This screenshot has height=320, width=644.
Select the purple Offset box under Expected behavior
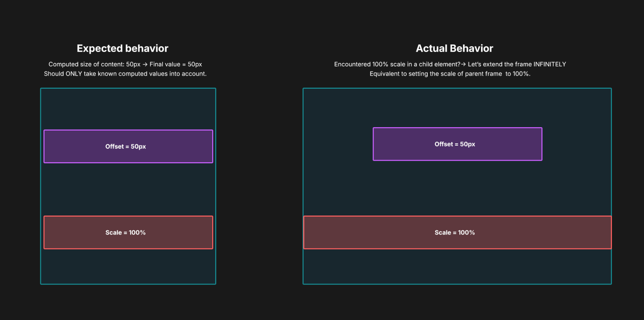click(128, 146)
